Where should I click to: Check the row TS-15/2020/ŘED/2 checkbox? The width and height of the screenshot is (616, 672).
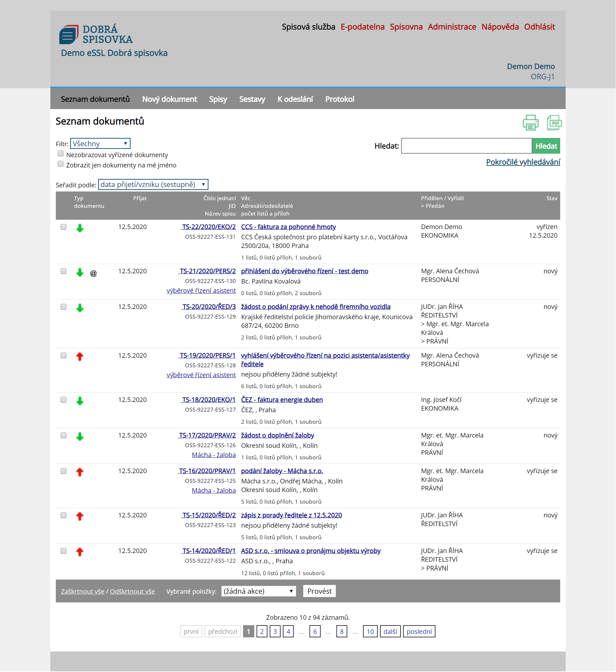(63, 516)
